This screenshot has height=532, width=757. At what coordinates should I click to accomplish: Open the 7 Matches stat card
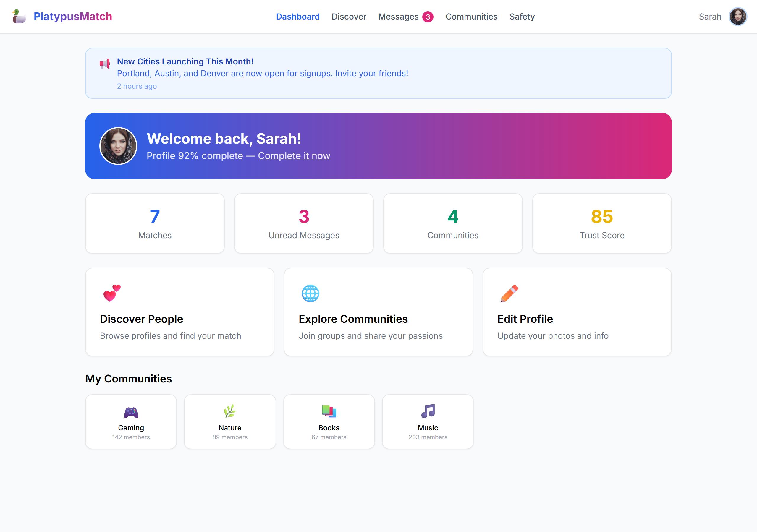(155, 223)
